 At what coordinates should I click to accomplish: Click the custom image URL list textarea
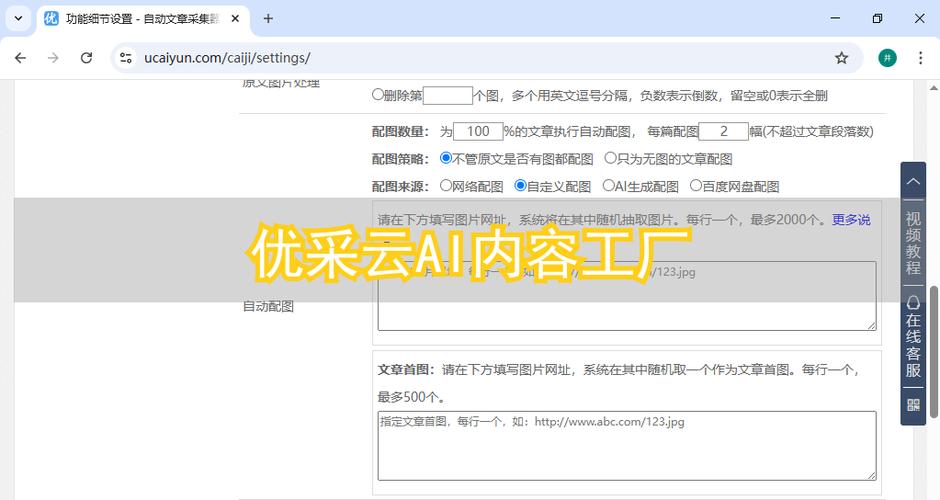pyautogui.click(x=627, y=296)
